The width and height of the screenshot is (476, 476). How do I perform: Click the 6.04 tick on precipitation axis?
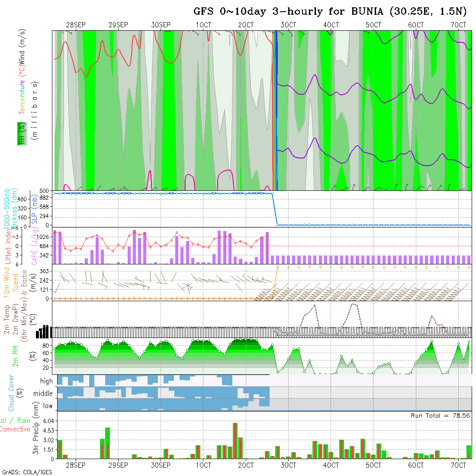click(48, 421)
